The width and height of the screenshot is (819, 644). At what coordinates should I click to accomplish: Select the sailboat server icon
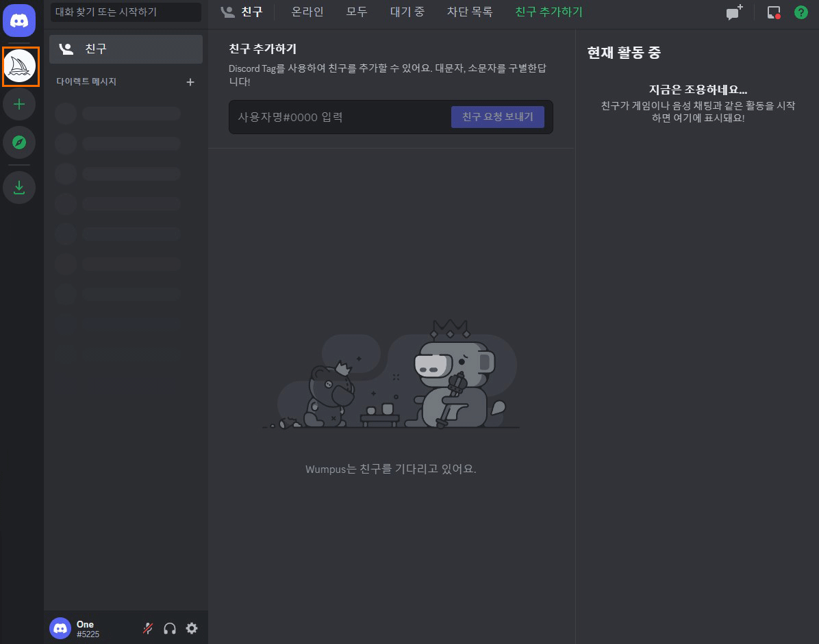tap(21, 66)
